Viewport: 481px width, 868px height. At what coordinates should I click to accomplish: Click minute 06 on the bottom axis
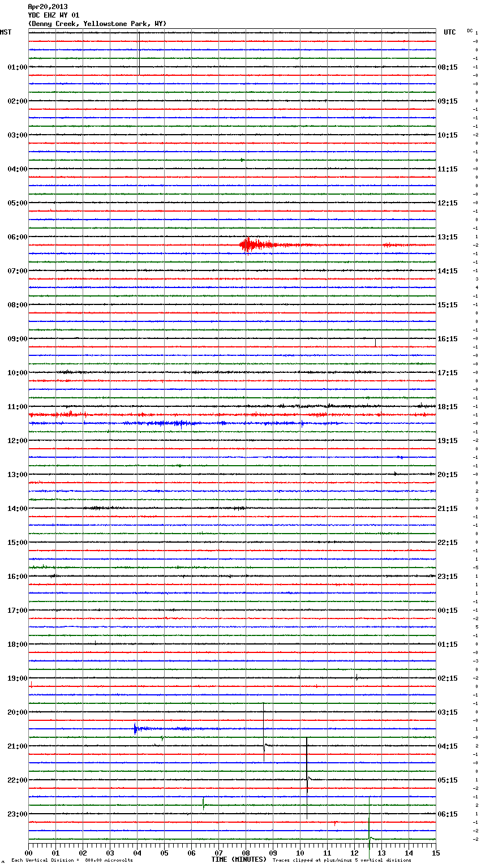click(192, 853)
